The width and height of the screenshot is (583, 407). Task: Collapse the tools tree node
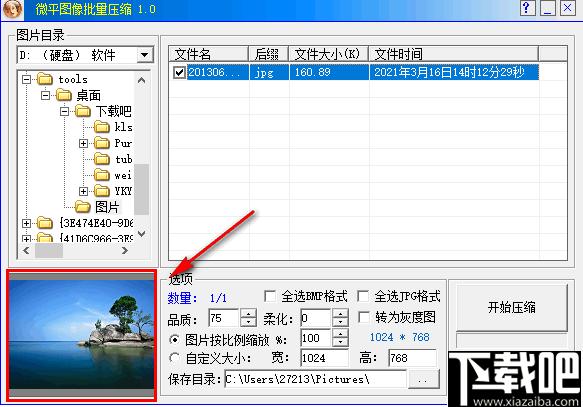(x=26, y=79)
